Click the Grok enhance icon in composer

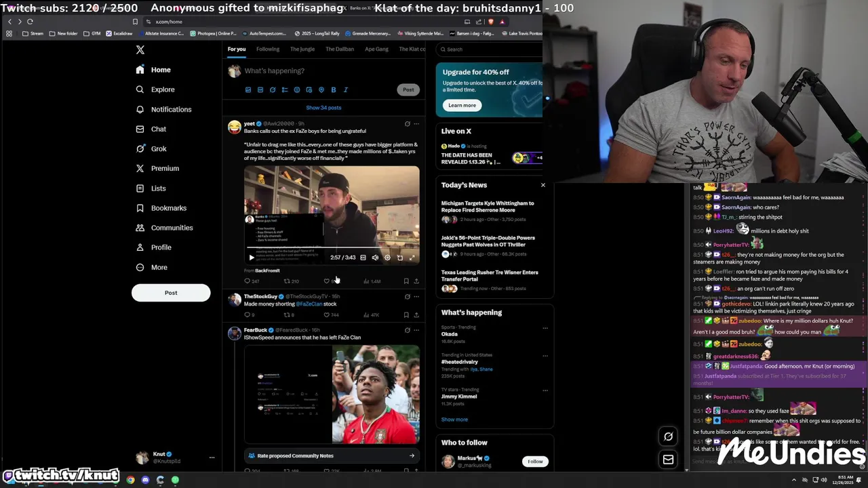click(x=273, y=89)
